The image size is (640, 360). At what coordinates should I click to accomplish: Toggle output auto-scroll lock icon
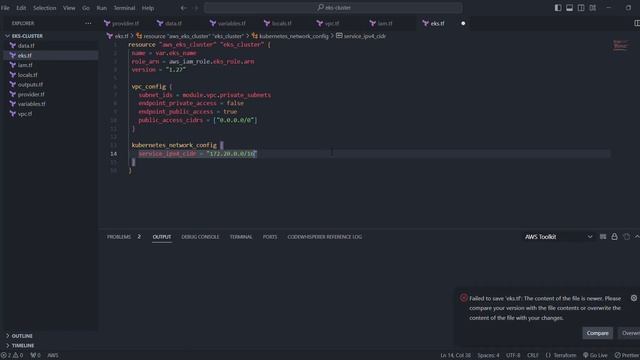[x=614, y=237]
